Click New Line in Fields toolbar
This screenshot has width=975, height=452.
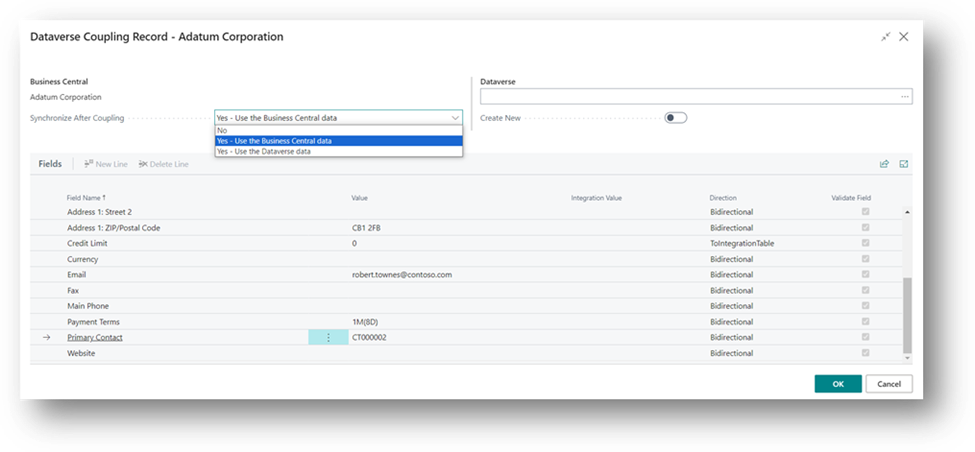pos(106,164)
